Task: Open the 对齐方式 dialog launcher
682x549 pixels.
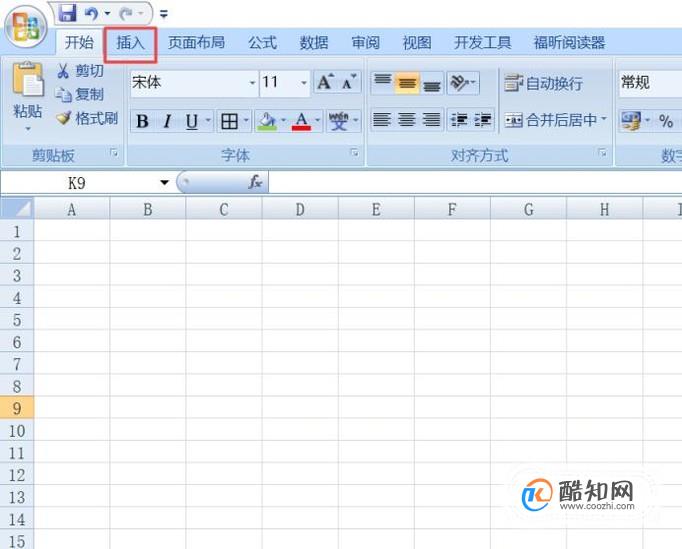Action: (603, 153)
